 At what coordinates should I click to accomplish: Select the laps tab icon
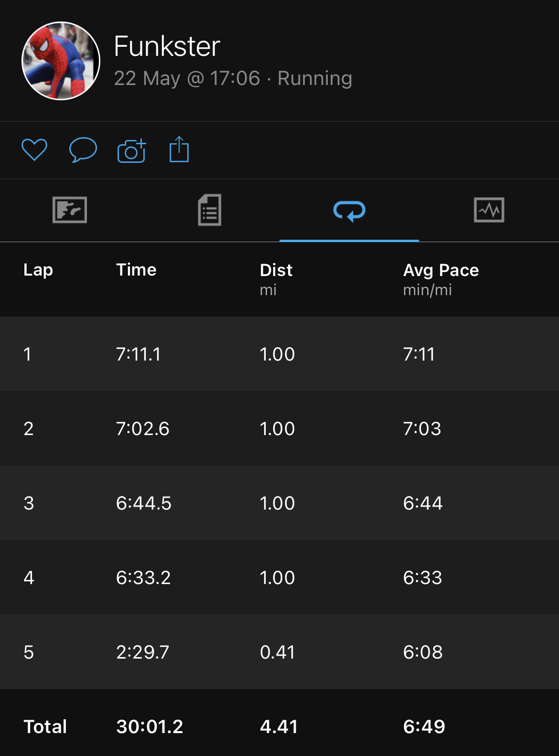(349, 211)
